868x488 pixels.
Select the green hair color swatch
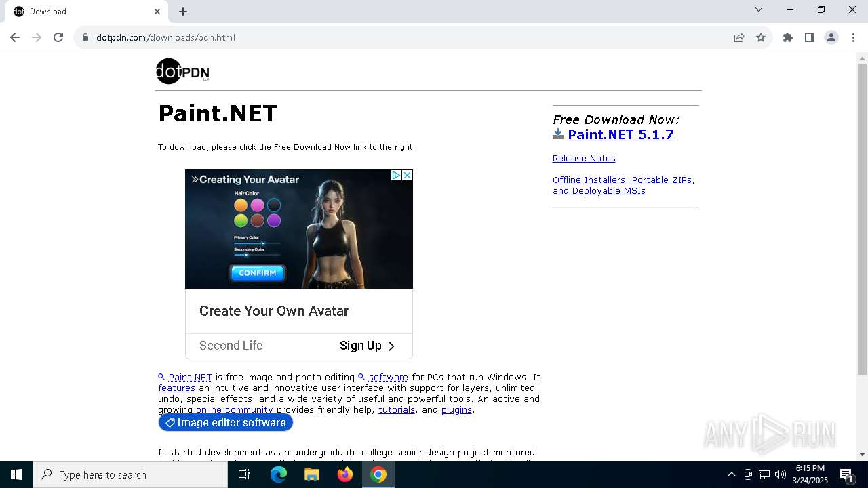click(241, 221)
